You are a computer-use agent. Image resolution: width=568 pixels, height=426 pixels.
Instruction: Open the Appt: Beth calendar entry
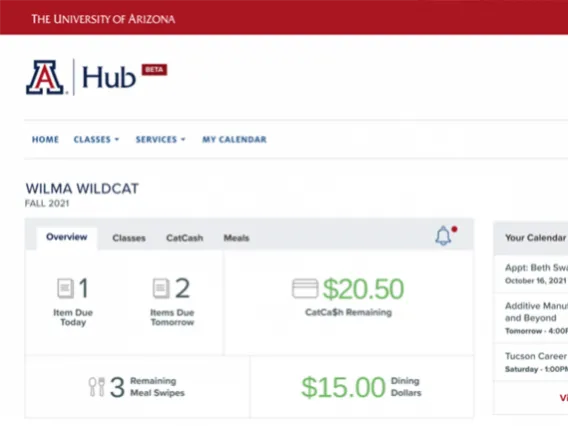click(x=531, y=273)
